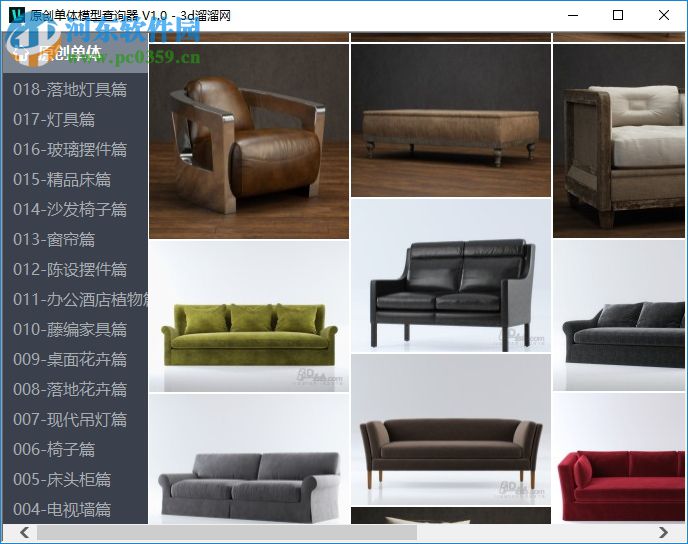The height and width of the screenshot is (544, 688).
Task: Open 011-办公酒店植物 category
Action: point(80,299)
